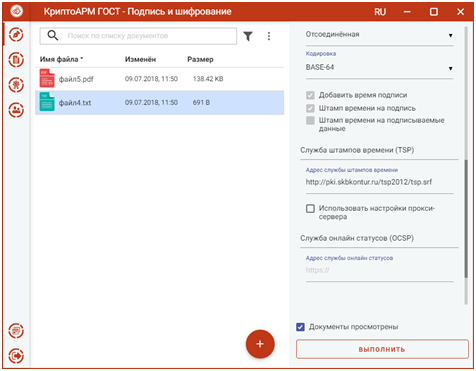Switch language via RU indicator

pos(380,12)
